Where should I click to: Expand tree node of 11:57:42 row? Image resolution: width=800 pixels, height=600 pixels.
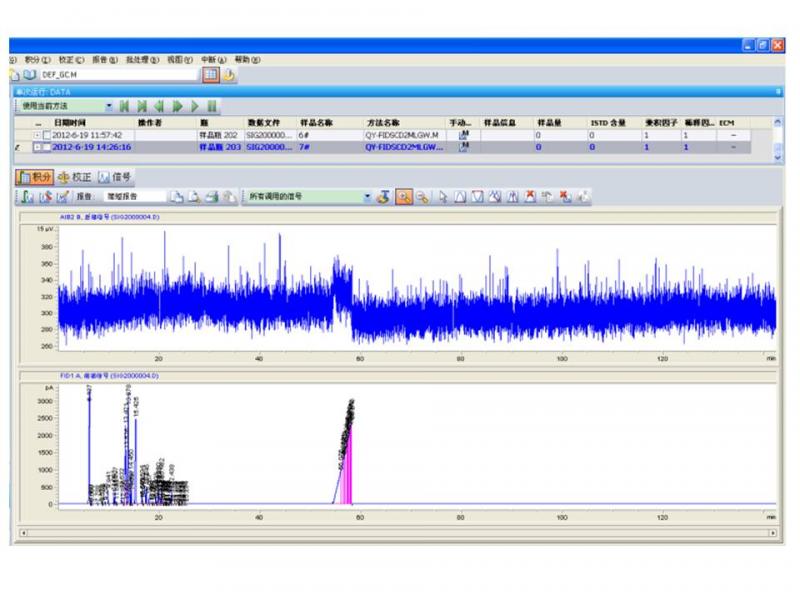pos(37,134)
